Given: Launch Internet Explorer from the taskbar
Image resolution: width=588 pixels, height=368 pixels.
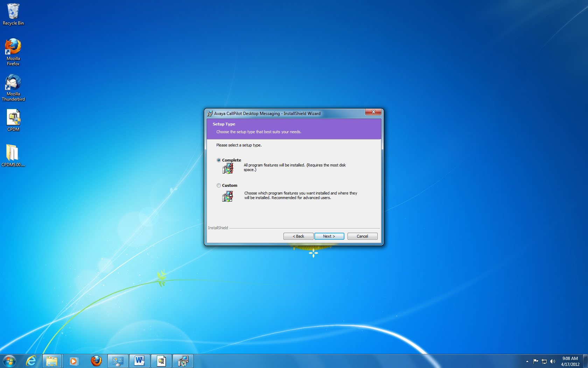Looking at the screenshot, I should [31, 361].
